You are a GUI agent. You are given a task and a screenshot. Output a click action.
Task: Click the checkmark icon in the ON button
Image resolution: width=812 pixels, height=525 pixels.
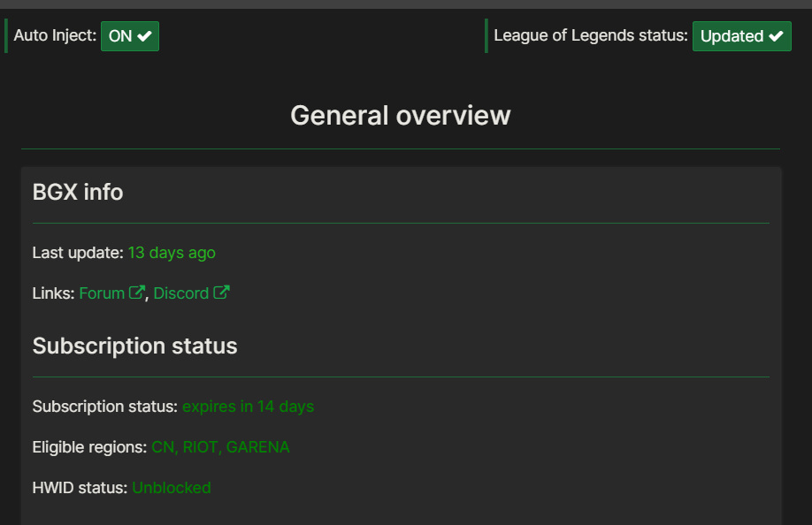point(144,36)
